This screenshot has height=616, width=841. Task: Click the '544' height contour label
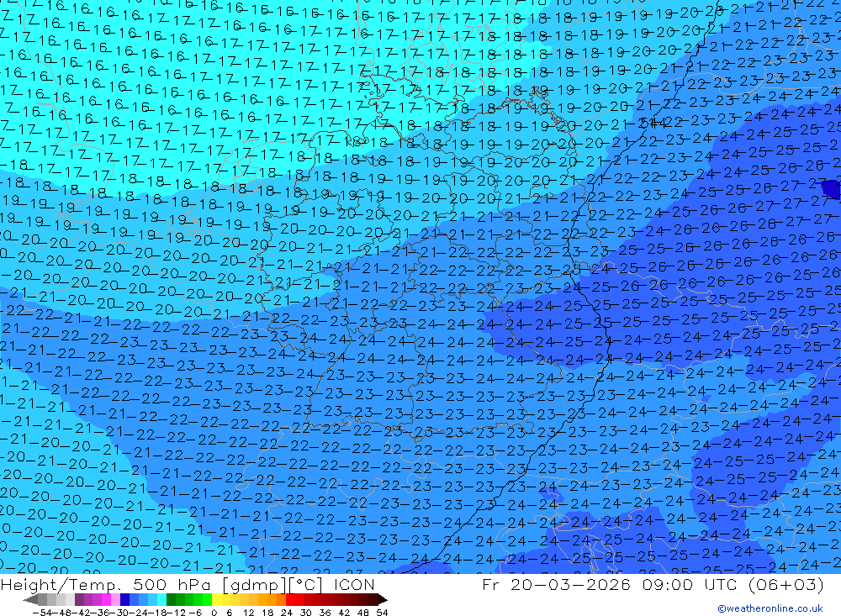pyautogui.click(x=653, y=123)
